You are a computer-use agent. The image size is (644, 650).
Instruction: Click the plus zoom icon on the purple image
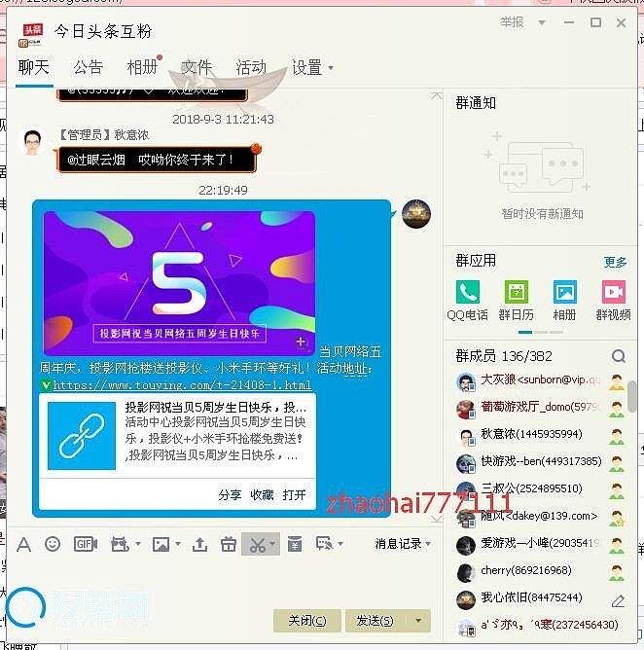click(302, 343)
